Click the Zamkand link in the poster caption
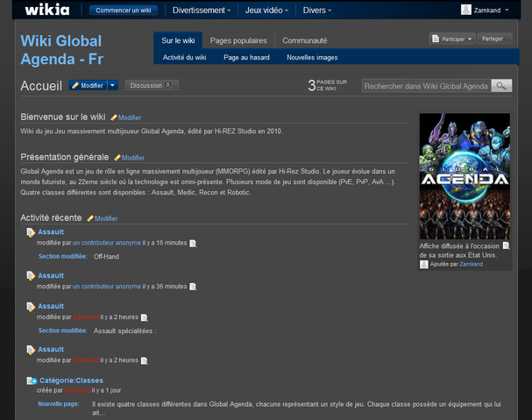532x420 pixels. 471,264
